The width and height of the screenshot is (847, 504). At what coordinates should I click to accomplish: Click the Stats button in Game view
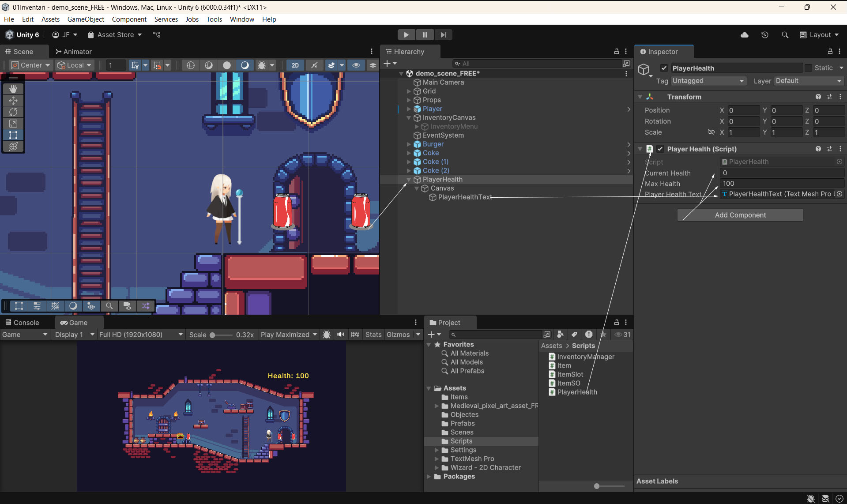[373, 335]
